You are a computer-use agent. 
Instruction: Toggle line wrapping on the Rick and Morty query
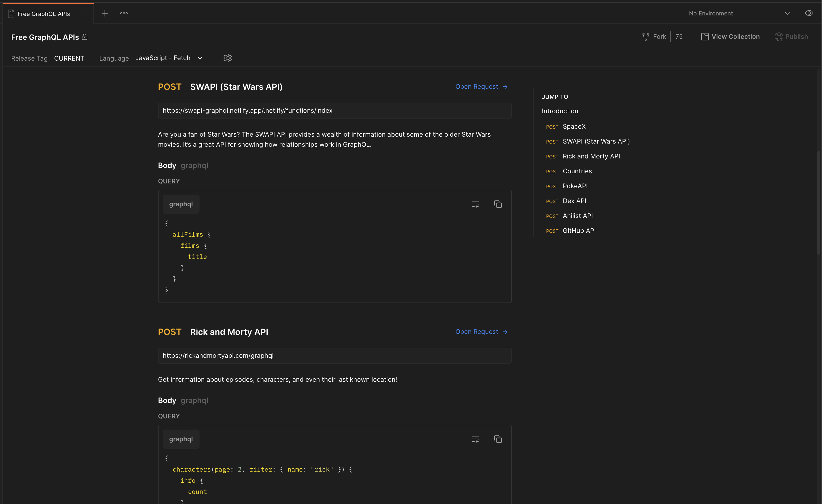(475, 439)
